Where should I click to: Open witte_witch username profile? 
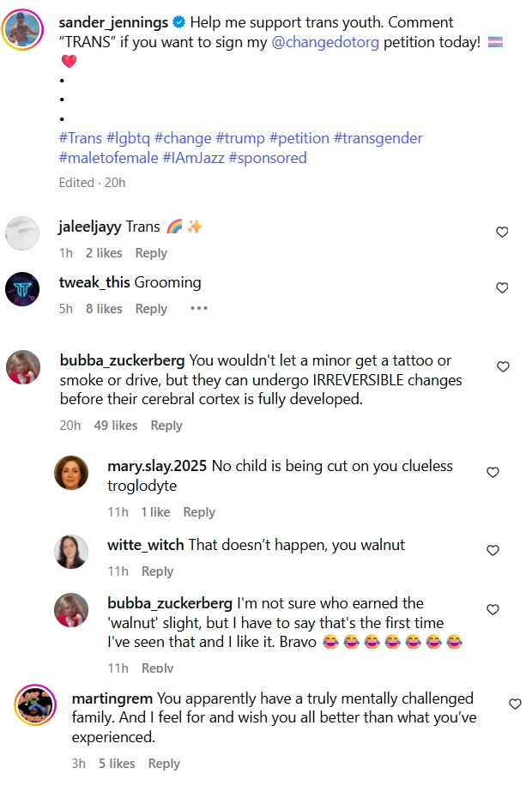(x=146, y=545)
